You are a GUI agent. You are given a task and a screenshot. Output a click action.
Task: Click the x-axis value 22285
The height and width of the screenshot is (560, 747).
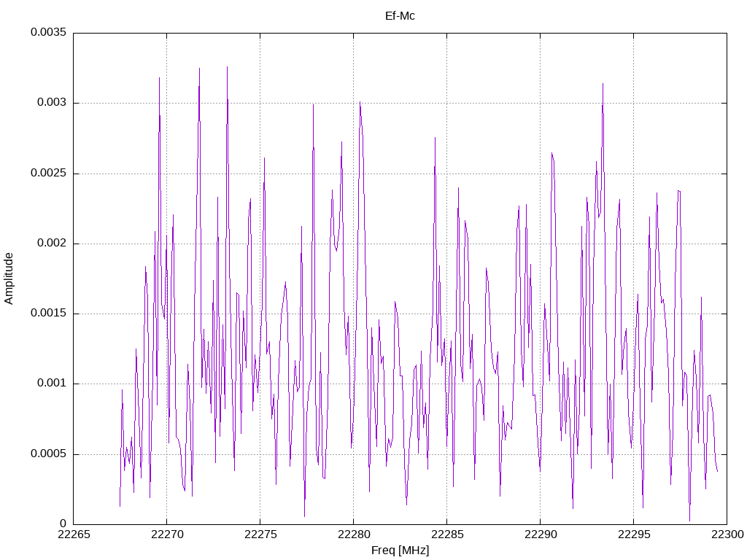pos(447,534)
